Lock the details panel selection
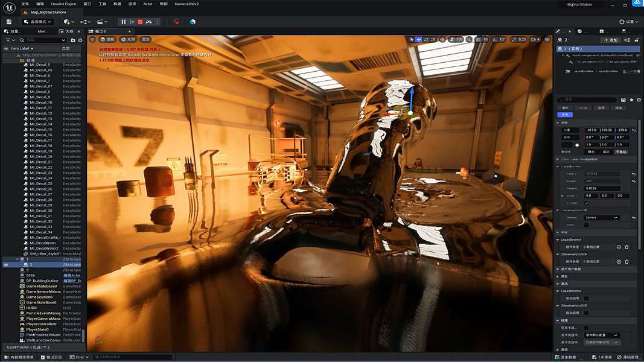The height and width of the screenshot is (362, 644). 637,40
